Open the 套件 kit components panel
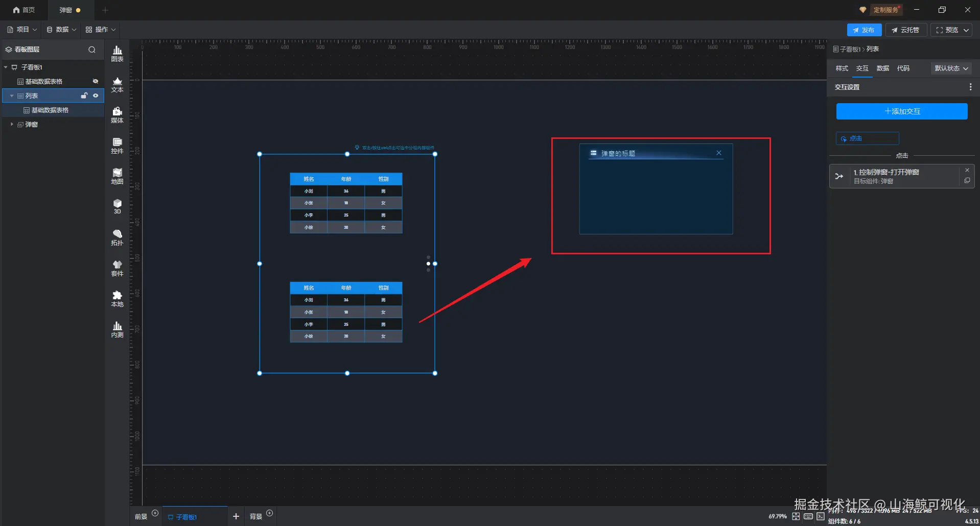 pos(117,269)
